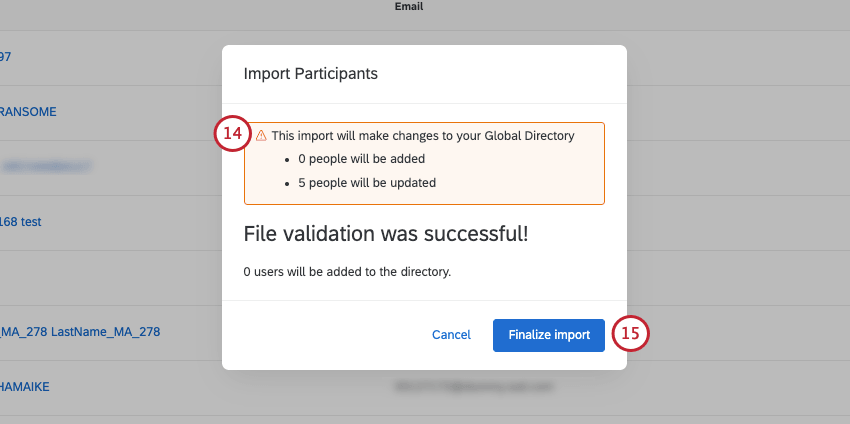Viewport: 850px width, 424px height.
Task: Click the Email column header
Action: pos(409,6)
